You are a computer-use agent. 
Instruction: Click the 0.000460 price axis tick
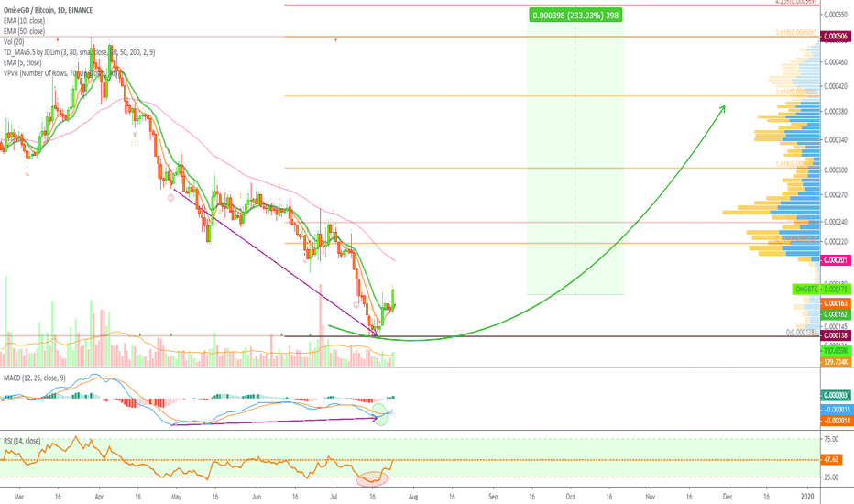[x=836, y=62]
